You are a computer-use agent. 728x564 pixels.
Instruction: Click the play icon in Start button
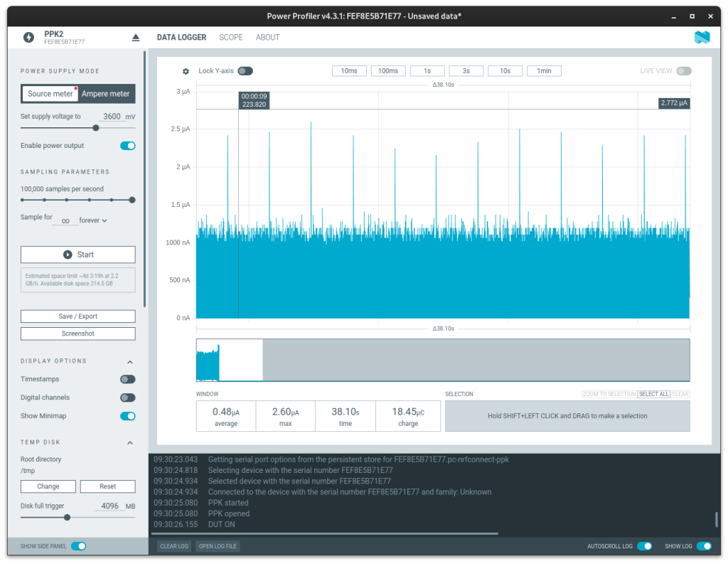click(68, 255)
